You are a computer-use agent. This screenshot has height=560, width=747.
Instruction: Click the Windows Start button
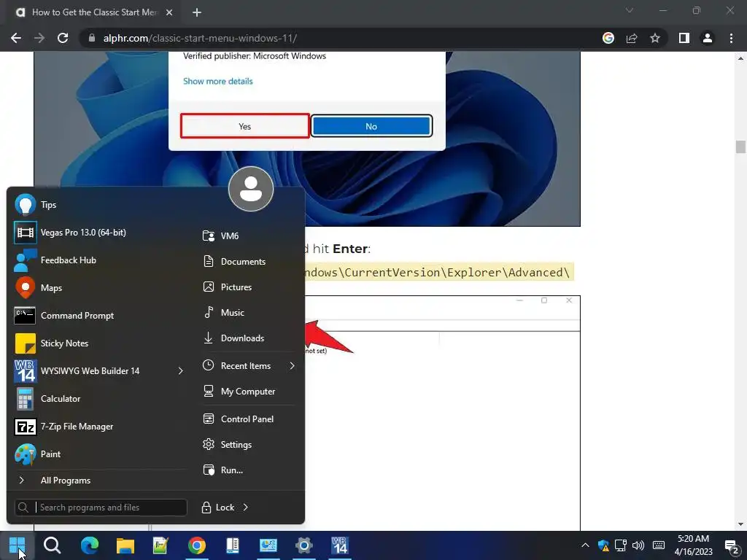tap(18, 545)
